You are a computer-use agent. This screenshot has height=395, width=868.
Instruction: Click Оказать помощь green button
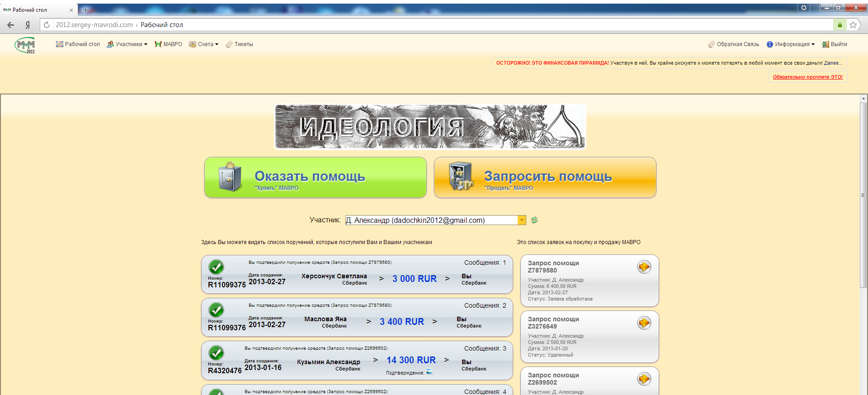[x=316, y=178]
